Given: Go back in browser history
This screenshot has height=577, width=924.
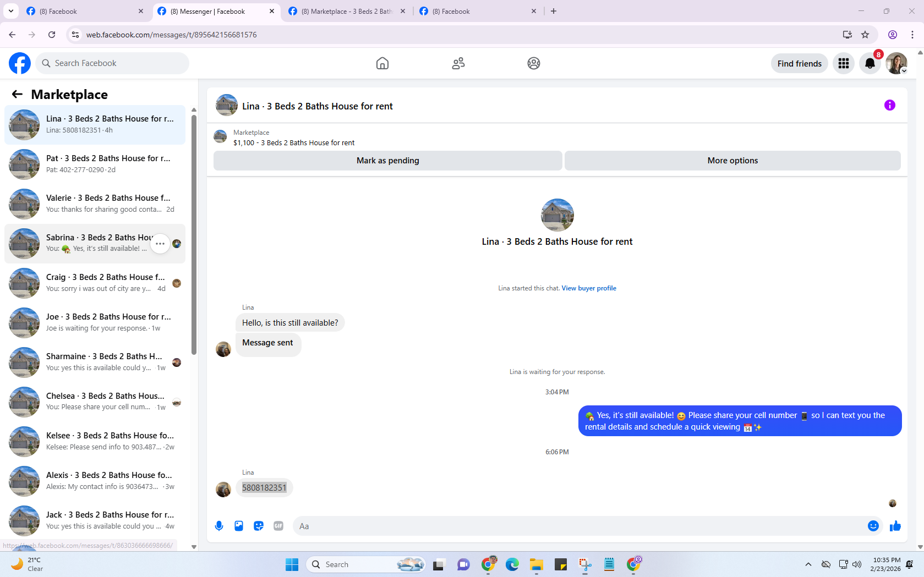Looking at the screenshot, I should pyautogui.click(x=12, y=35).
